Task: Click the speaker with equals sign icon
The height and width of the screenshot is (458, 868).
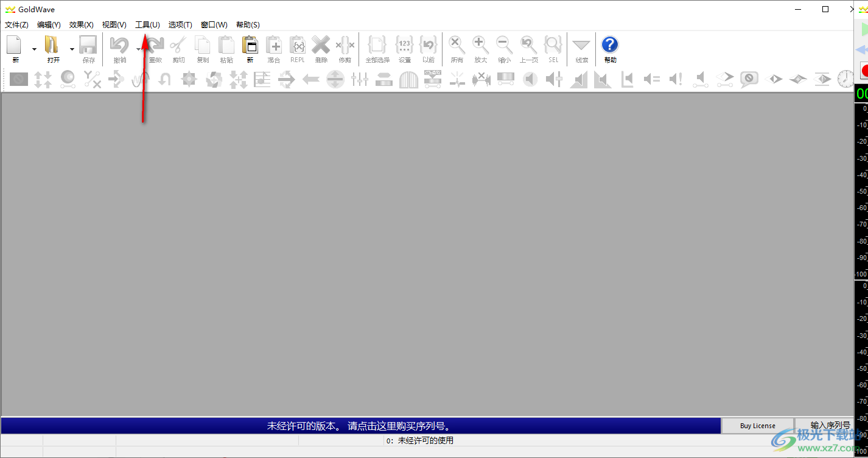Action: pos(652,79)
